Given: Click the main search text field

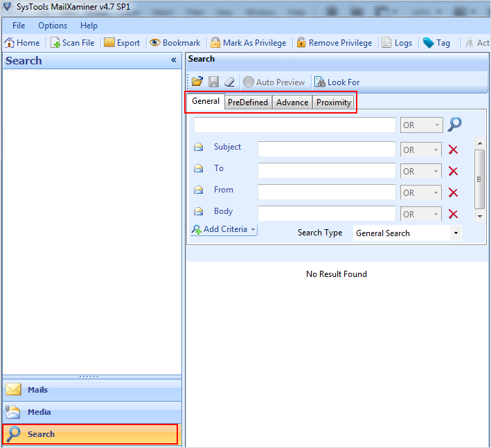Looking at the screenshot, I should pyautogui.click(x=294, y=125).
